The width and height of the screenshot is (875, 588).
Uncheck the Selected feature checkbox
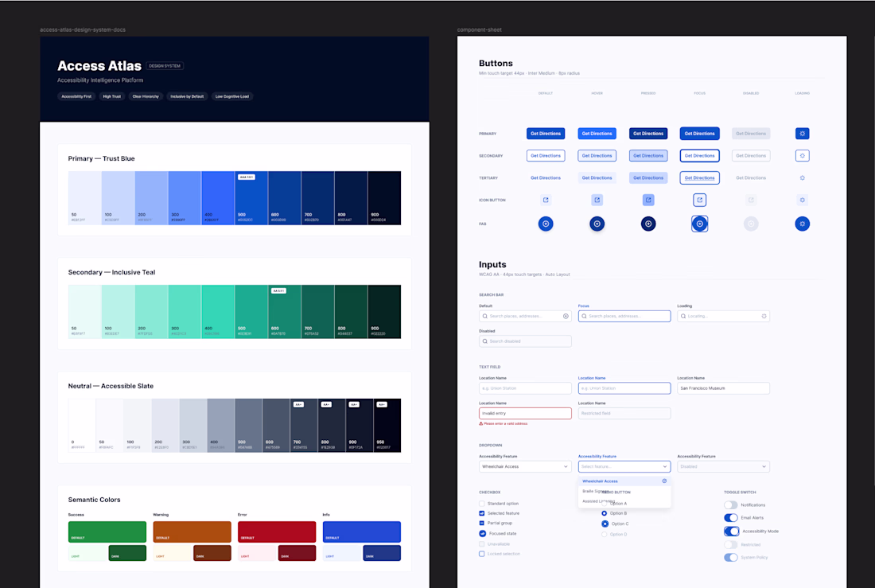coord(481,513)
